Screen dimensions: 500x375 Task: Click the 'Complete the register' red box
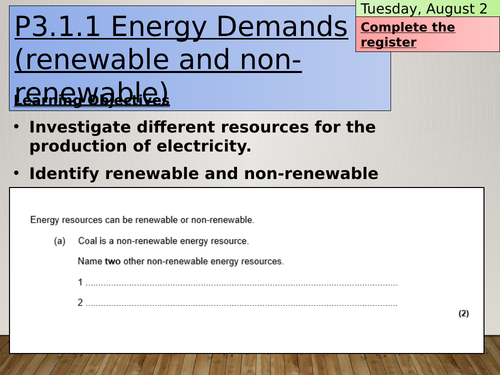[x=427, y=34]
